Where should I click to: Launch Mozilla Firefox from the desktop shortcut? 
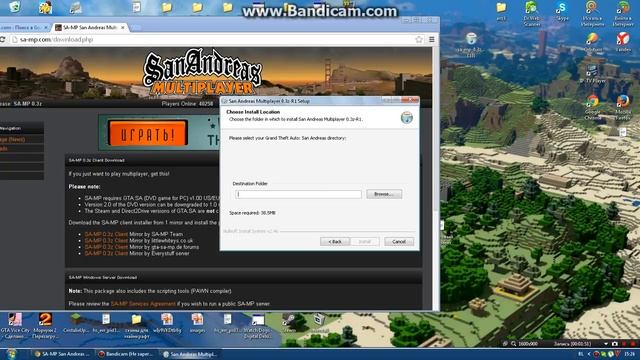pos(623,108)
